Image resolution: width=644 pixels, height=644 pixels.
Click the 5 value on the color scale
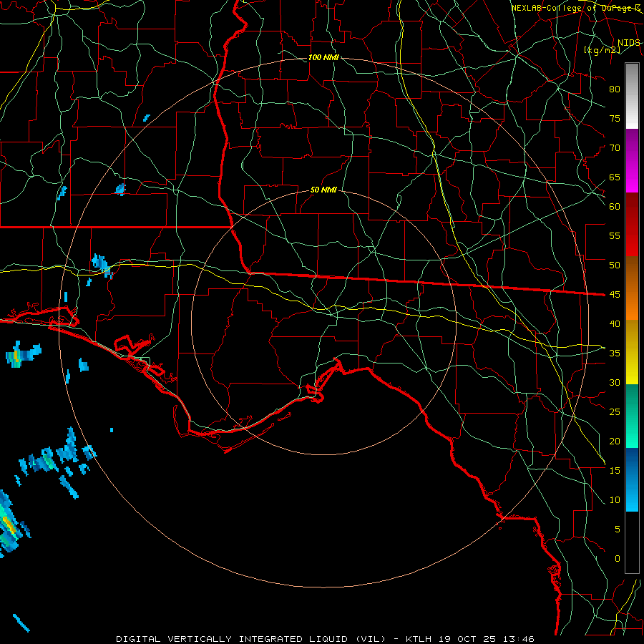618,530
